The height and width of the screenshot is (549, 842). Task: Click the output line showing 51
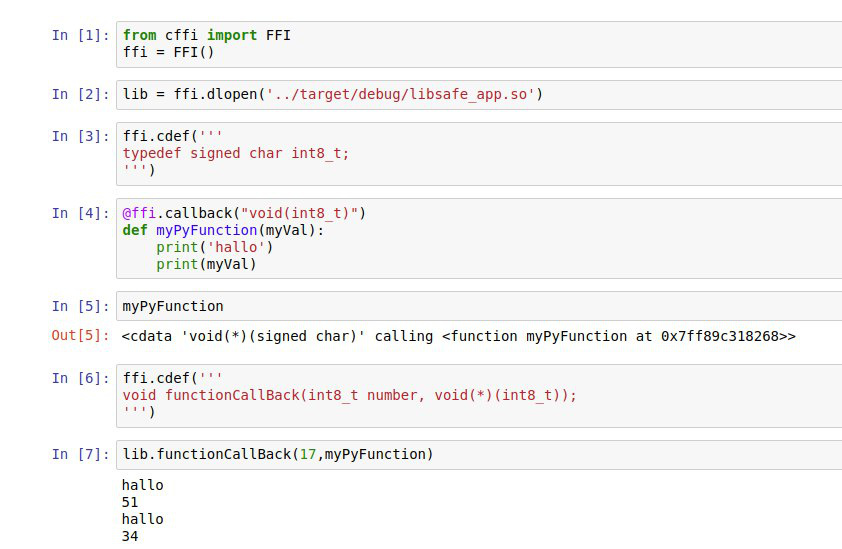click(131, 502)
